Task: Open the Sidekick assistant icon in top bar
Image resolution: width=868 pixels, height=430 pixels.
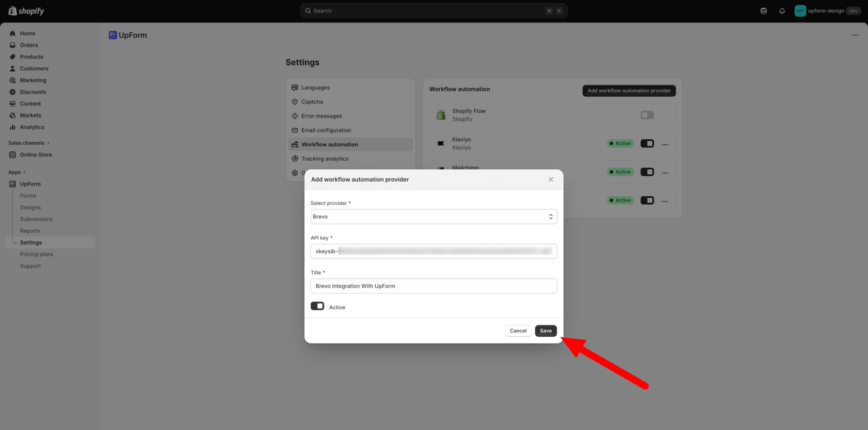Action: point(764,11)
